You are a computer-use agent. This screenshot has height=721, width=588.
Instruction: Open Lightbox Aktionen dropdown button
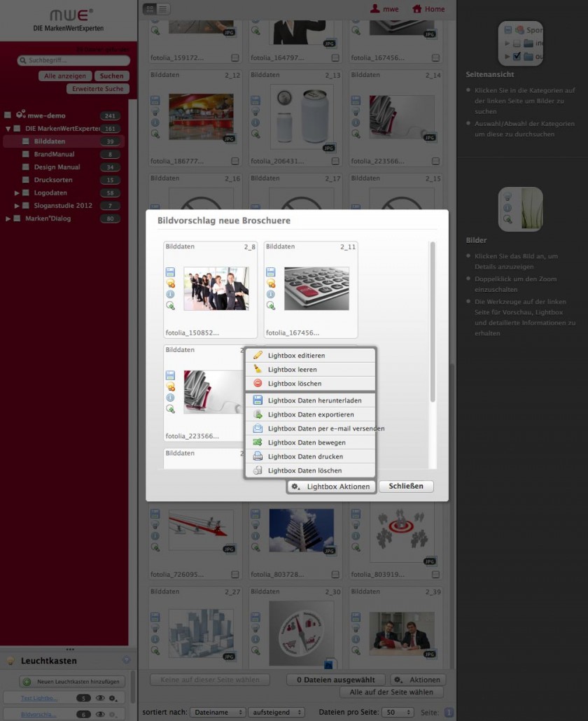[332, 486]
